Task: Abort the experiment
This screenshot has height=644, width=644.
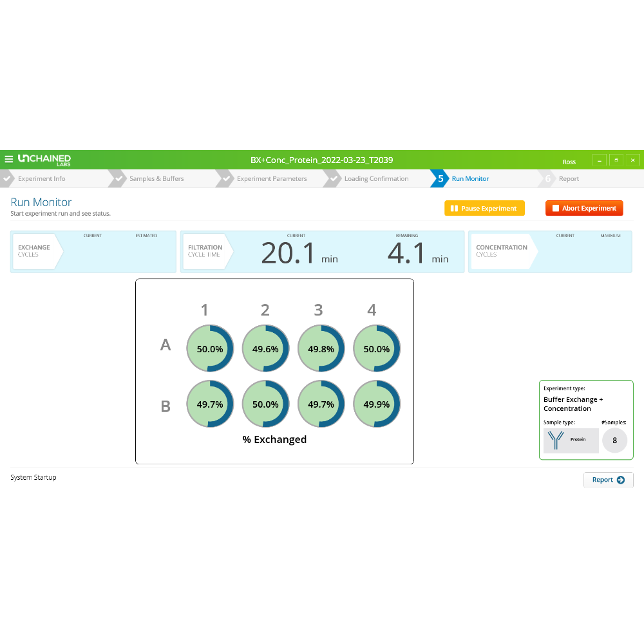Action: (x=584, y=209)
